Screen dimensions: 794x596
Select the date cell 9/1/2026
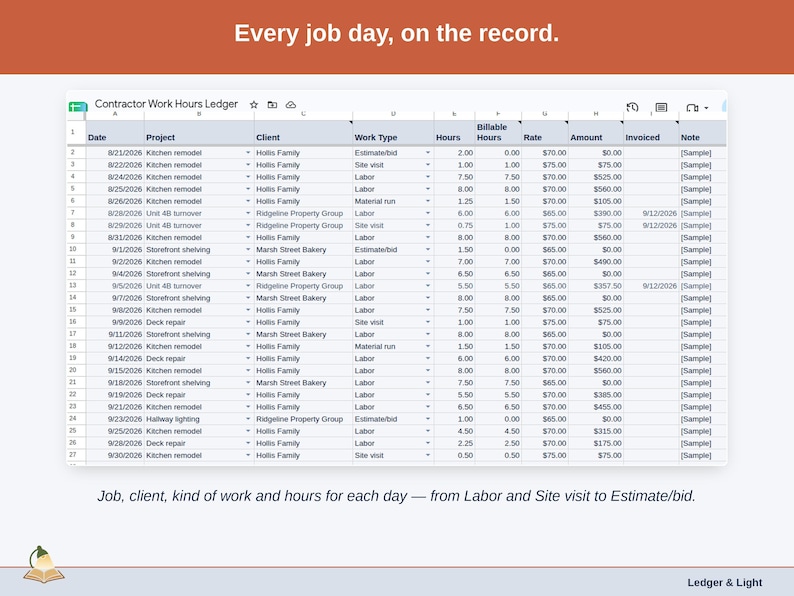115,250
